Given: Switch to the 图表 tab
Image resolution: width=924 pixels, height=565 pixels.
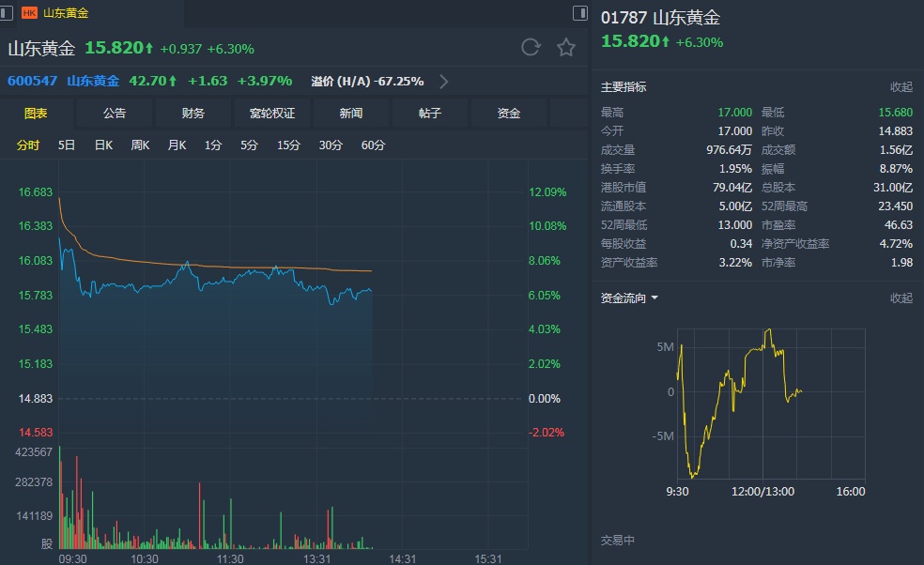Looking at the screenshot, I should coord(36,114).
